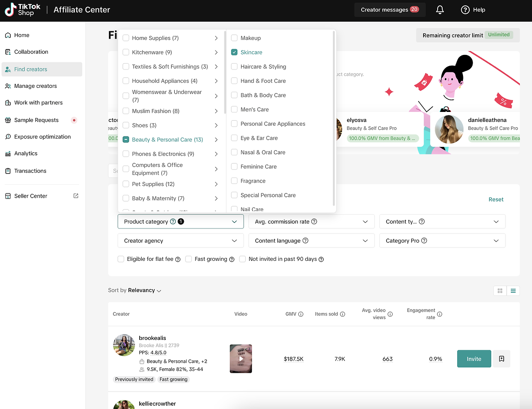Click the TikTok Shop logo

tap(22, 10)
